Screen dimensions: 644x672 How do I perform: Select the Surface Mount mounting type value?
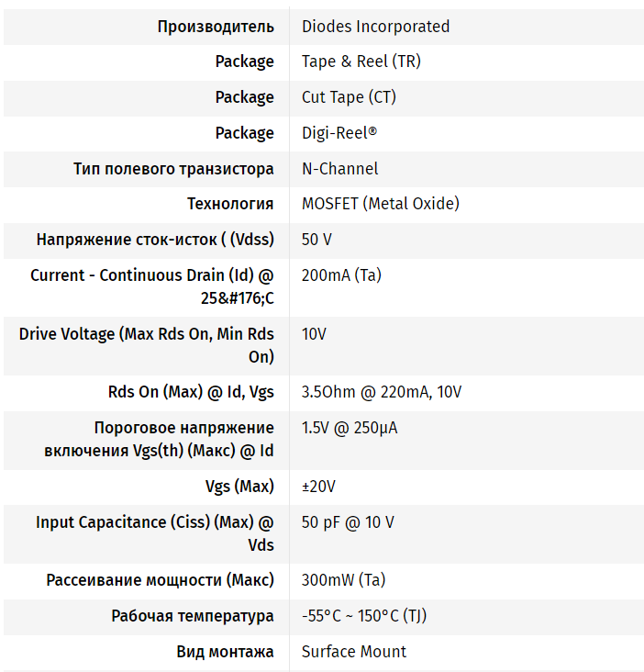tap(354, 652)
